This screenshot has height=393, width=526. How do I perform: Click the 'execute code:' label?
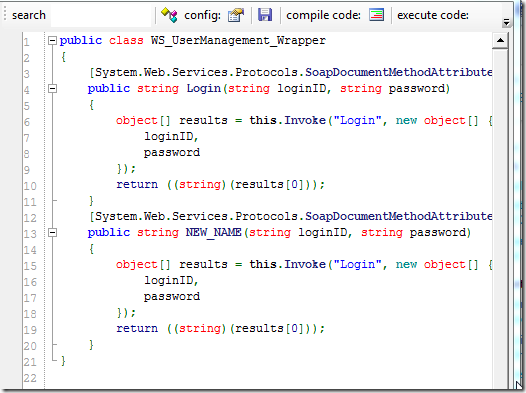coord(433,15)
